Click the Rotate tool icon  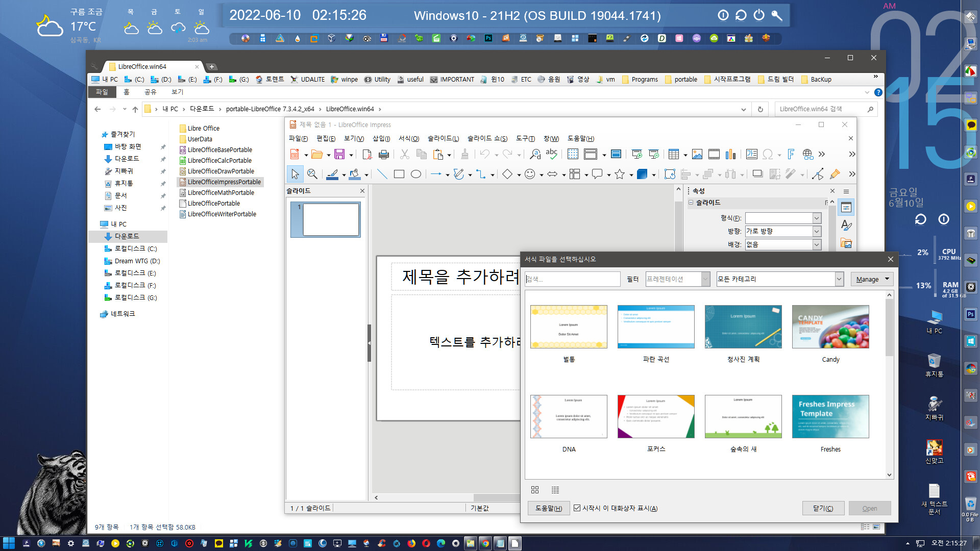tap(670, 174)
